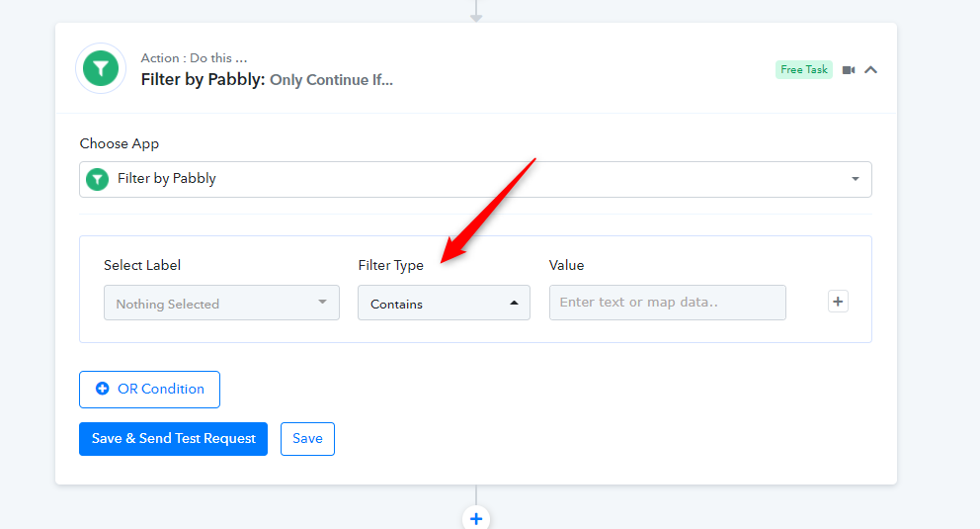The width and height of the screenshot is (980, 529).
Task: Click the Action : Do this ... text
Action: [194, 58]
